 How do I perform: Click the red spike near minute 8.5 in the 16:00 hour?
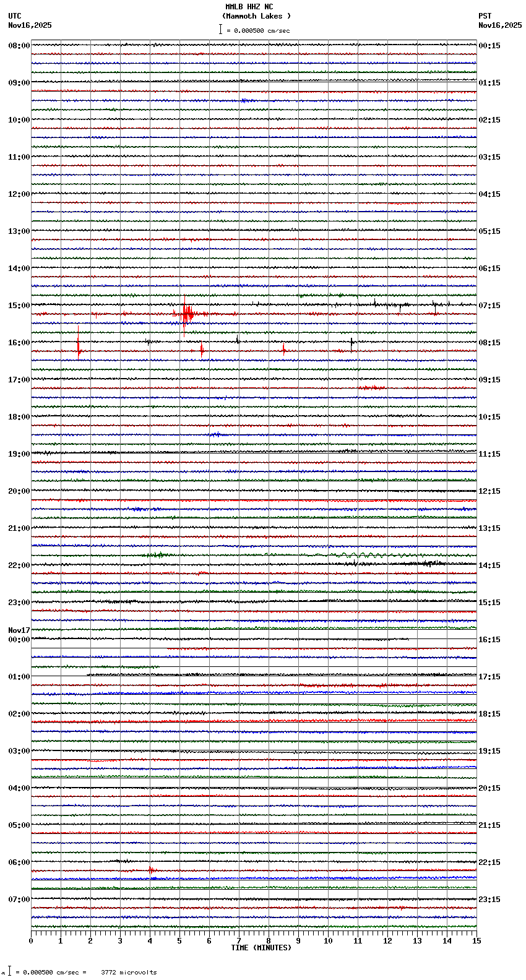pyautogui.click(x=284, y=350)
